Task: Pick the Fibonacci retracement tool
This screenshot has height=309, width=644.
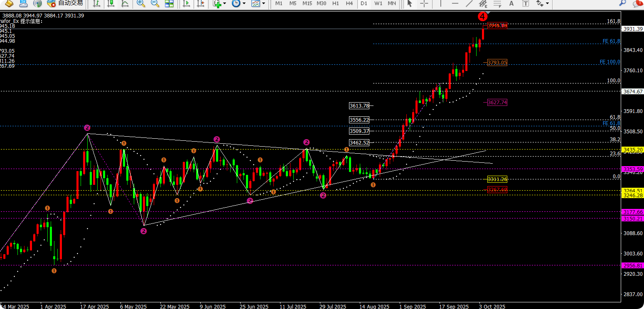Action: coord(497,3)
